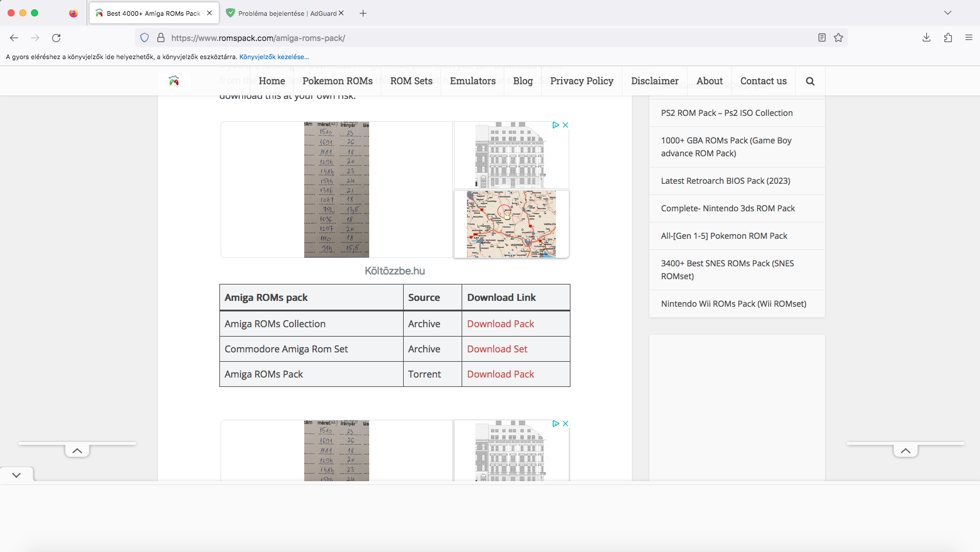Expand the bottom page panel arrow
The width and height of the screenshot is (980, 552).
[x=16, y=474]
